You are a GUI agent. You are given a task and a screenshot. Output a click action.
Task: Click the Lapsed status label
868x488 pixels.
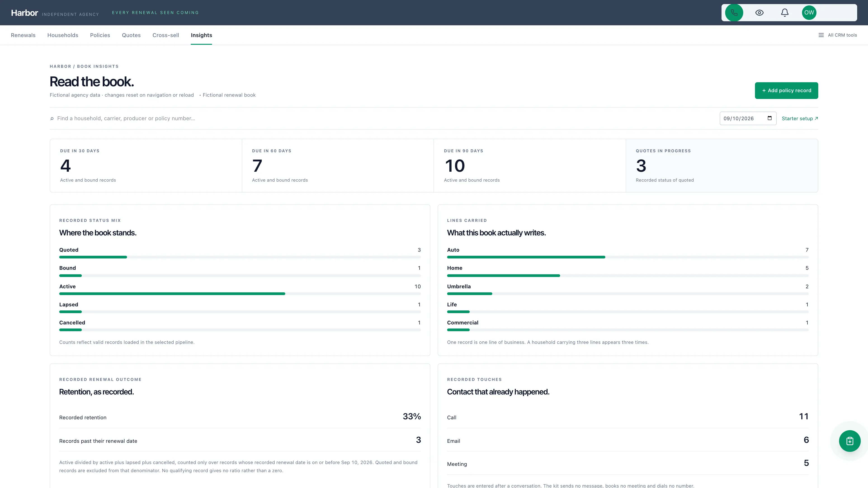pyautogui.click(x=69, y=305)
